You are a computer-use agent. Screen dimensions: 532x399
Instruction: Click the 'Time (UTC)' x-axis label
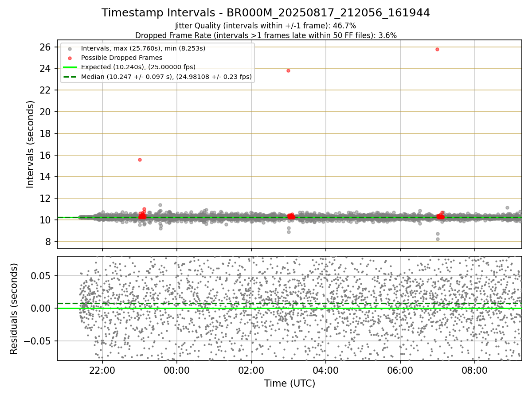pos(289,383)
